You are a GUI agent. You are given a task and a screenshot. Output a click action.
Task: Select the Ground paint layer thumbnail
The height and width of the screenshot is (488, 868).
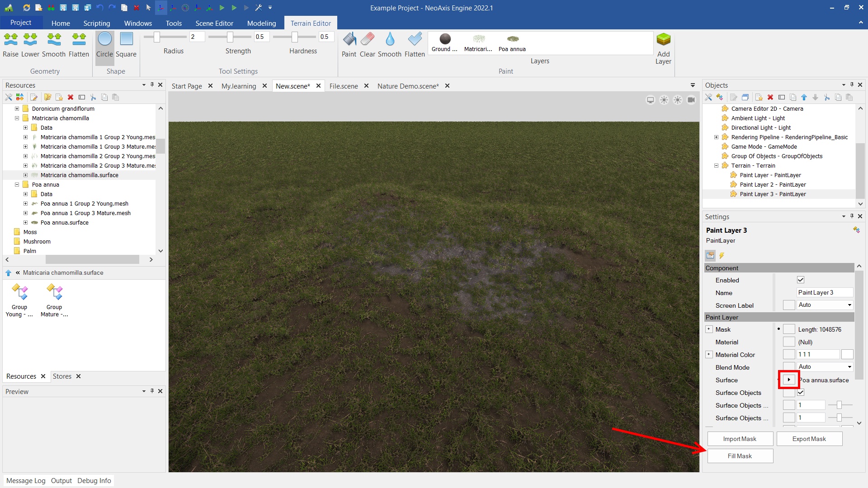point(445,39)
